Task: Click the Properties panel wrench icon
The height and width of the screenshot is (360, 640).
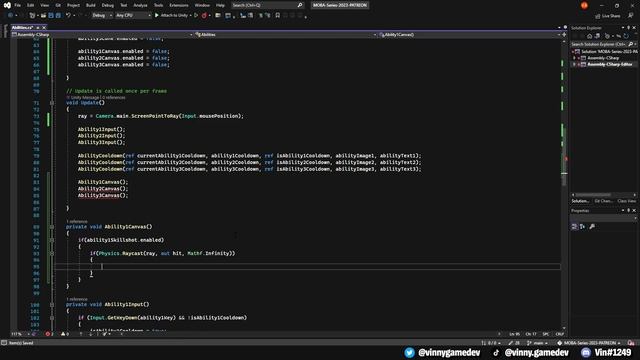Action: pos(592,227)
